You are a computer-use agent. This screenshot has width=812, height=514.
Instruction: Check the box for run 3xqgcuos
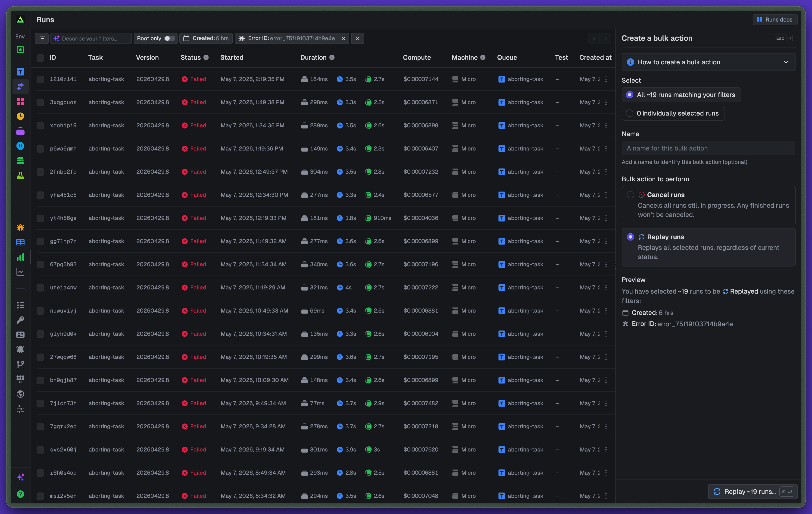41,103
